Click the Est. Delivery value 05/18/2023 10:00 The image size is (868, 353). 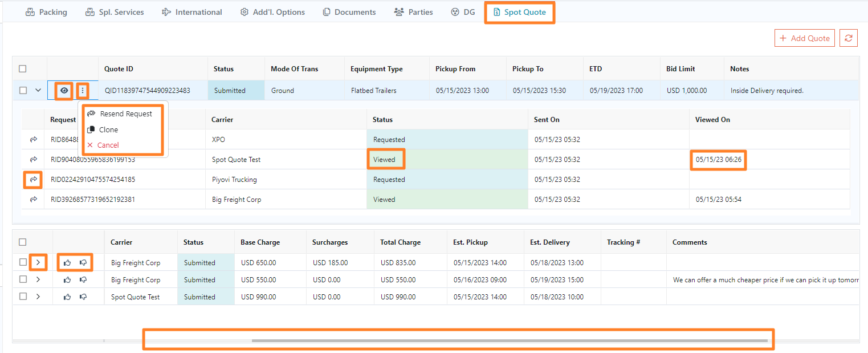click(557, 297)
